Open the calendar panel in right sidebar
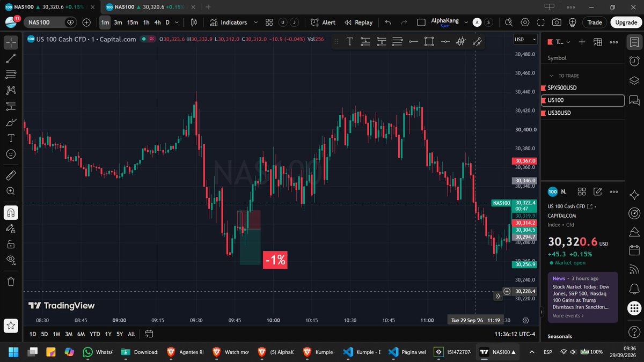 (634, 250)
